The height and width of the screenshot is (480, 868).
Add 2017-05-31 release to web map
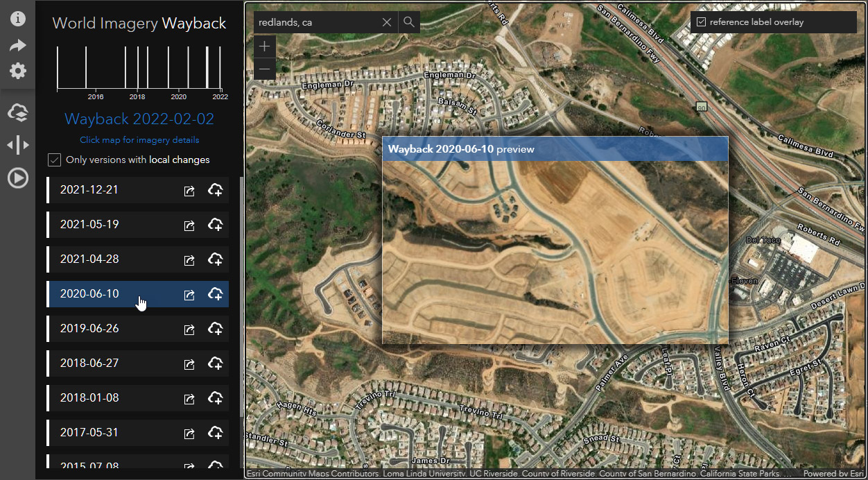point(216,433)
